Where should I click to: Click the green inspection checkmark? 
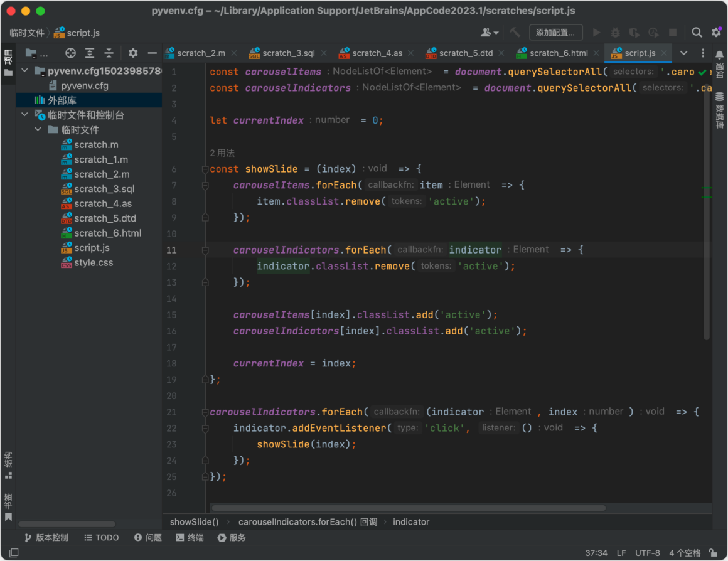point(702,72)
